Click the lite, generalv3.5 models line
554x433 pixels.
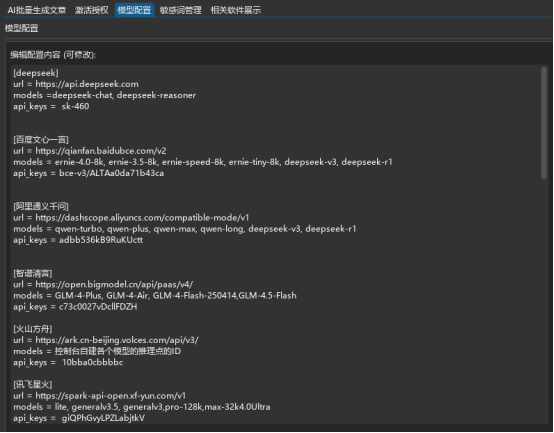pyautogui.click(x=142, y=407)
